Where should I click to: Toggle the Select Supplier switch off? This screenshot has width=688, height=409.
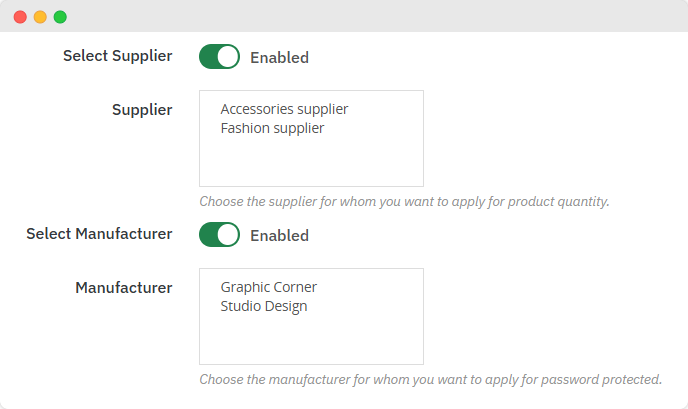pos(220,57)
